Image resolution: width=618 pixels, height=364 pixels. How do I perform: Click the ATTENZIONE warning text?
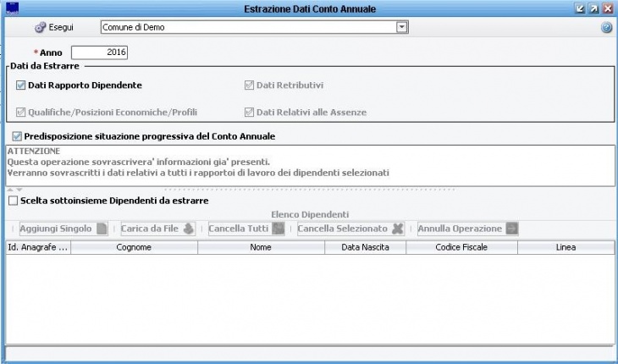pyautogui.click(x=34, y=152)
